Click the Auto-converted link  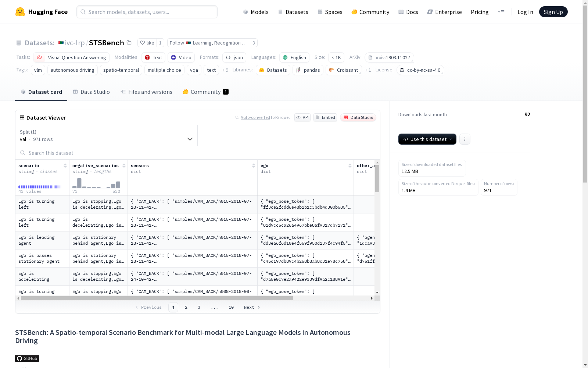pos(255,117)
